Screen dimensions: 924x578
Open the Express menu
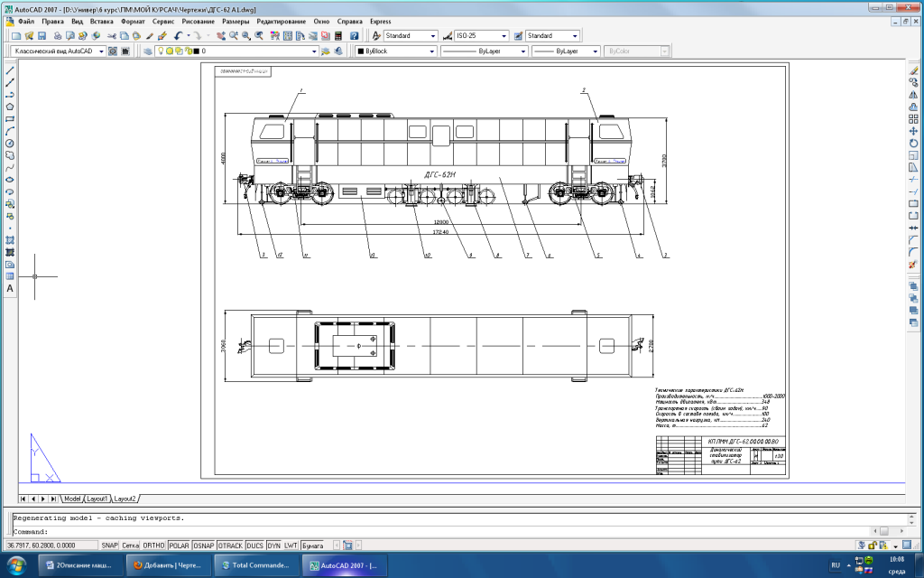click(380, 22)
